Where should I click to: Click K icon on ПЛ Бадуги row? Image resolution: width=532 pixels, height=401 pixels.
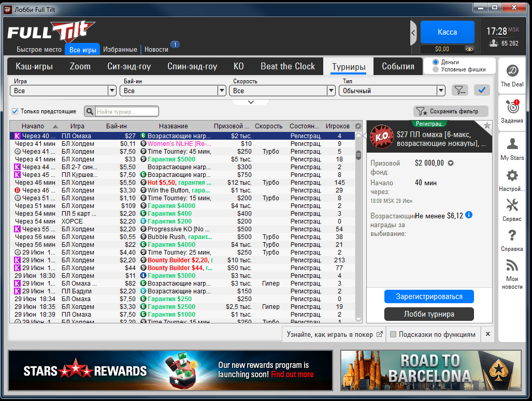pos(17,291)
